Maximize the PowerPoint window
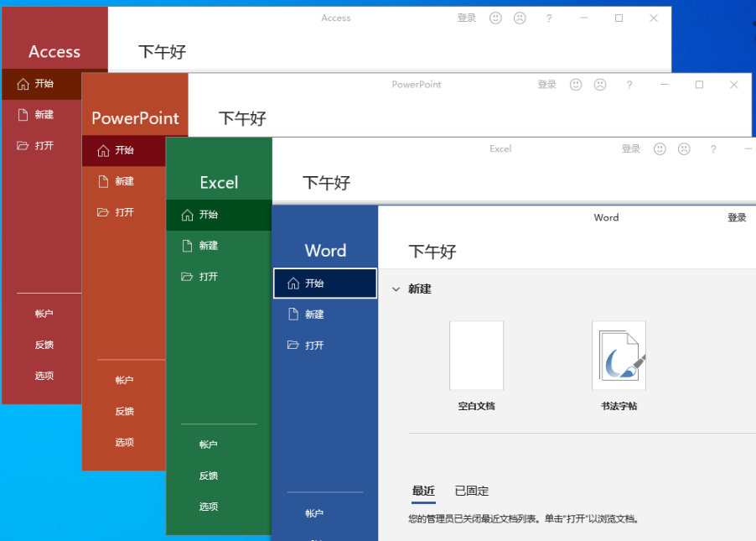The width and height of the screenshot is (756, 541). tap(699, 85)
